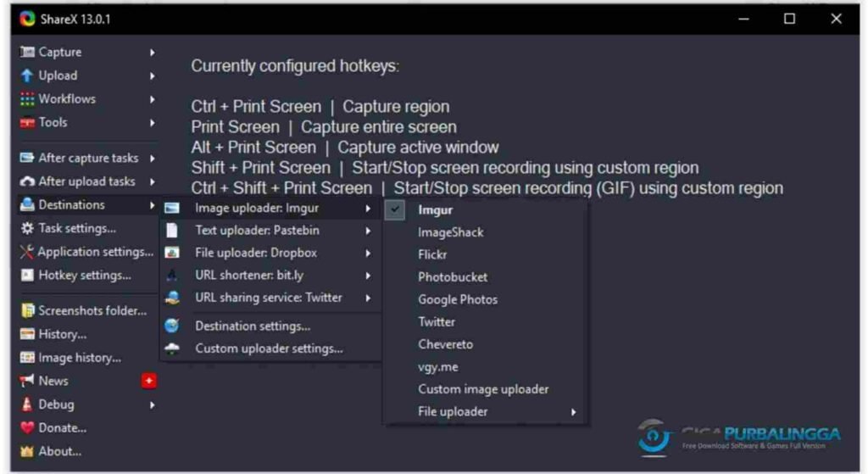Click the blue Upload arrow icon
The image size is (868, 474).
tap(26, 75)
